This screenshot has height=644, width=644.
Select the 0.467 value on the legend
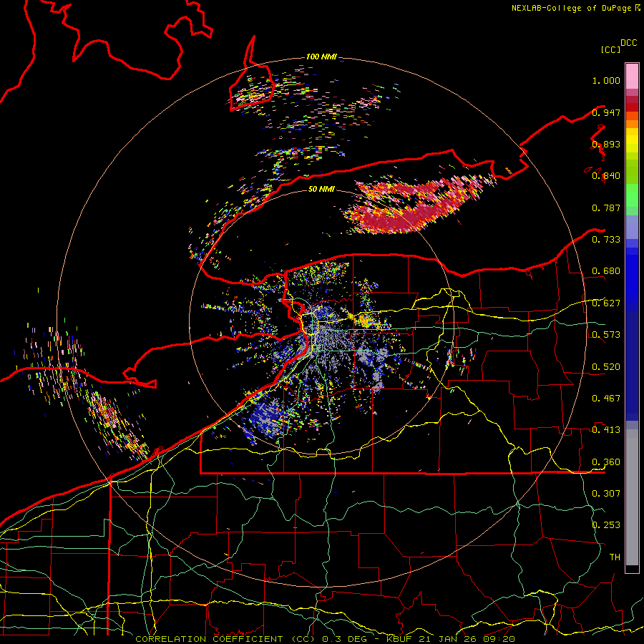click(606, 399)
